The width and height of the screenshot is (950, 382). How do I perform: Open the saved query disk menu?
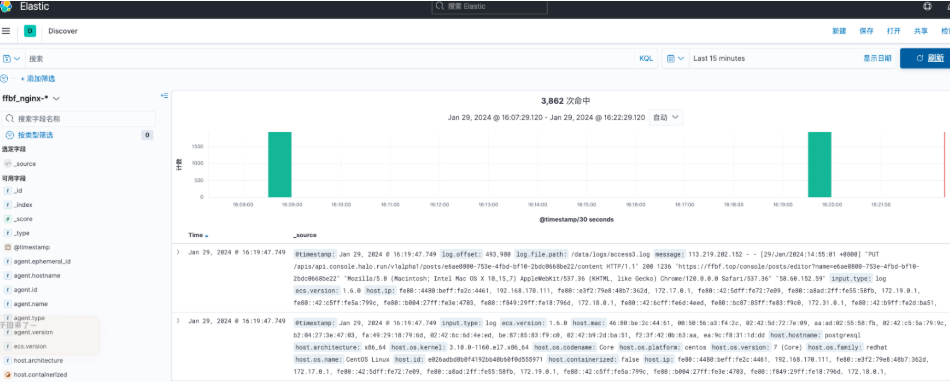tap(12, 59)
